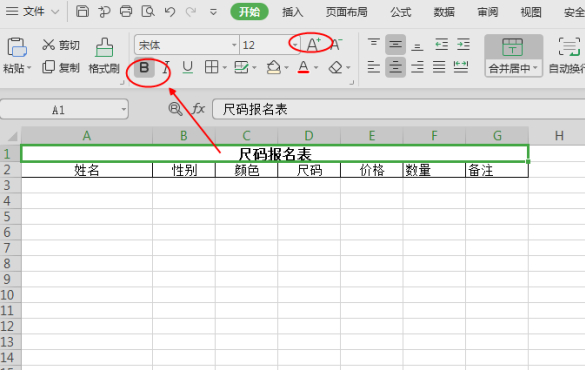Click the Save icon in quick toolbar
Viewport: 585px width, 370px height.
82,12
